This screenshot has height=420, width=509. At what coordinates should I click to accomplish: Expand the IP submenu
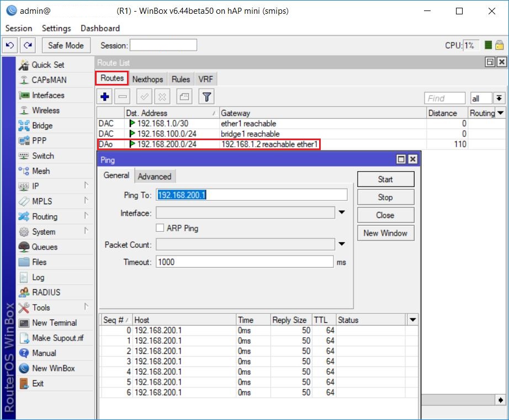86,185
